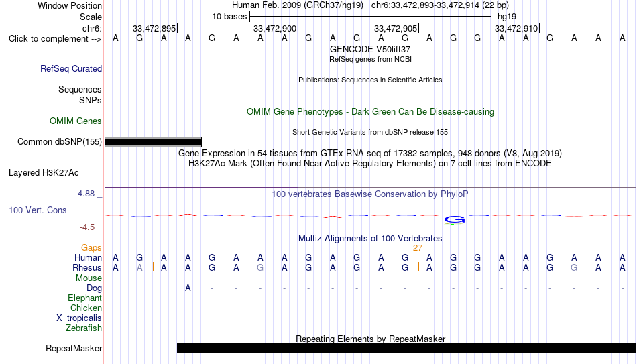Click the 'Click to complement -->' label
The image size is (637, 364).
(x=55, y=39)
